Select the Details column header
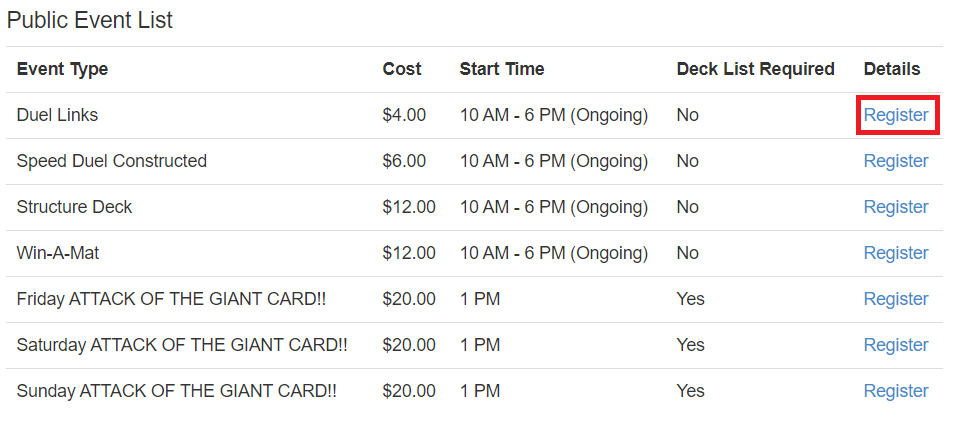The image size is (962, 425). coord(891,69)
